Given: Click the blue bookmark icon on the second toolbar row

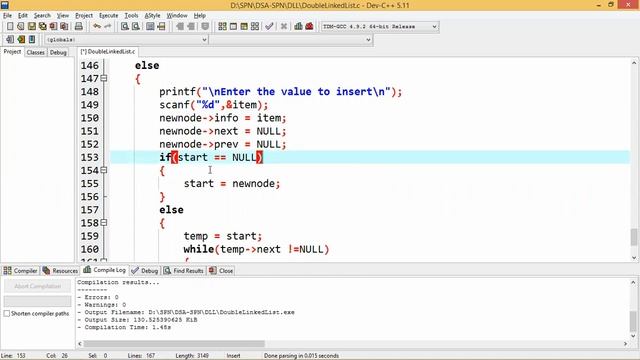Looking at the screenshot, I should coord(32,40).
